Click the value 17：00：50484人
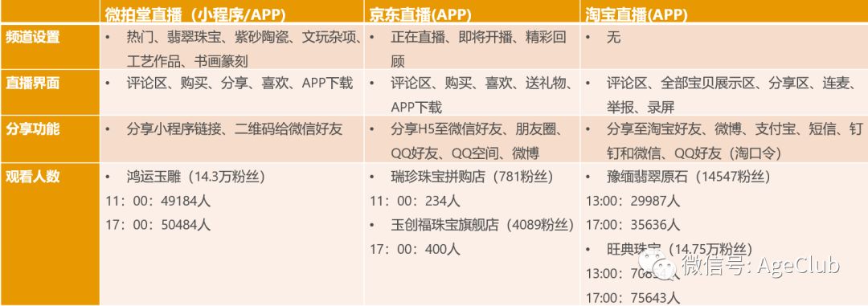The width and height of the screenshot is (868, 306). (158, 225)
